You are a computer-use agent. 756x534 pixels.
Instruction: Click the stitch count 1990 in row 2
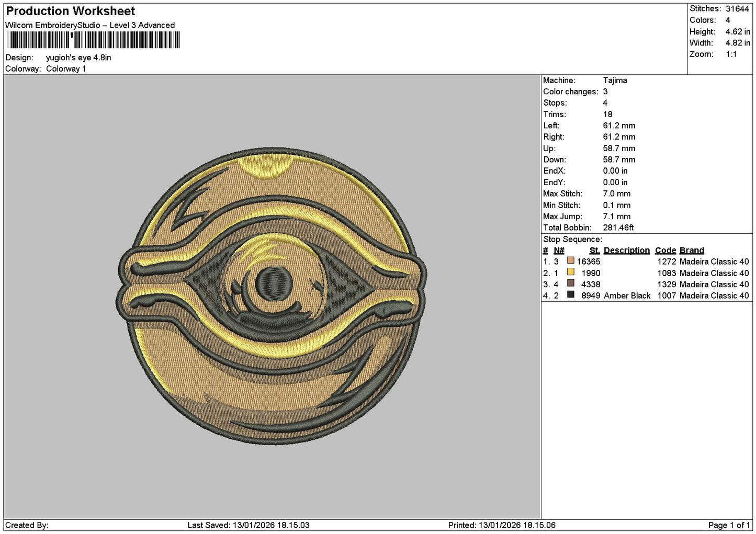tap(591, 273)
